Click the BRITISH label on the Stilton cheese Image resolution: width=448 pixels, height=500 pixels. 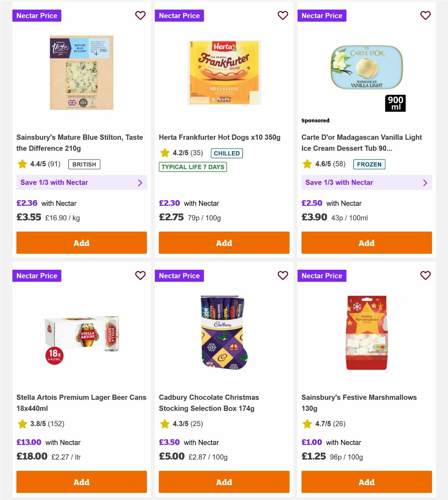click(84, 164)
